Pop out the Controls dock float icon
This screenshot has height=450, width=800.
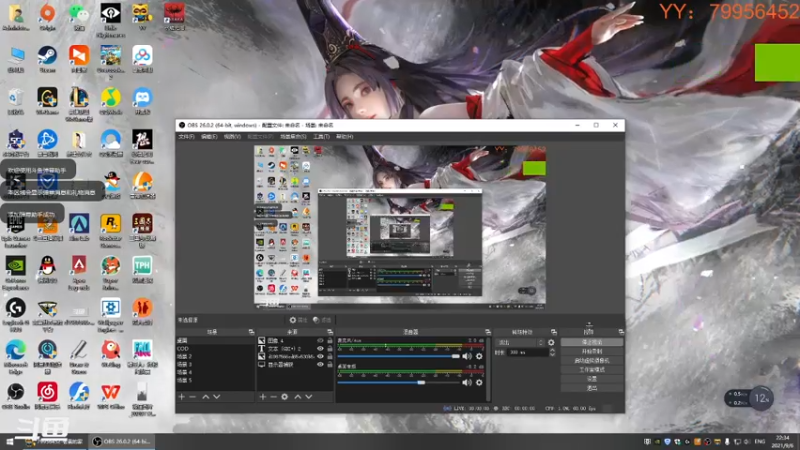click(621, 332)
